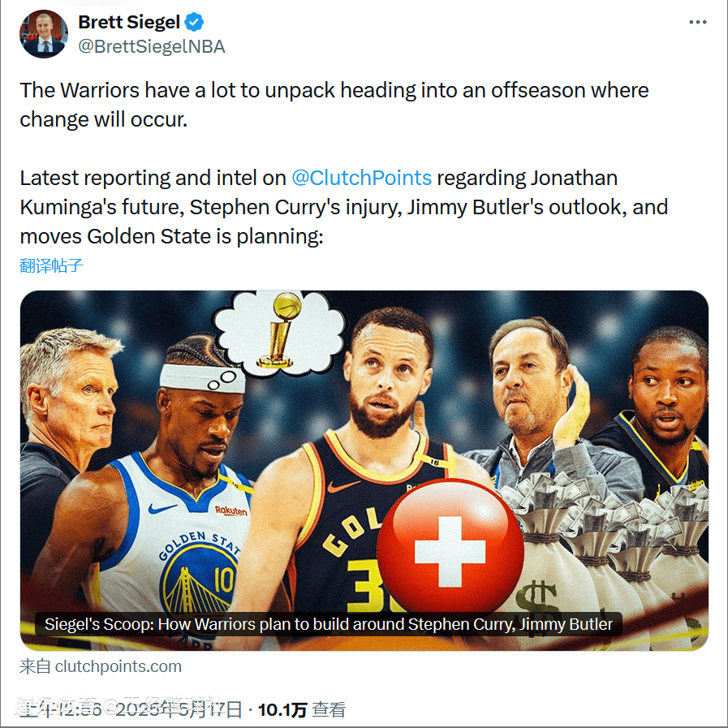Click the red cross medical icon
Viewport: 728px width, 728px height.
(x=450, y=548)
